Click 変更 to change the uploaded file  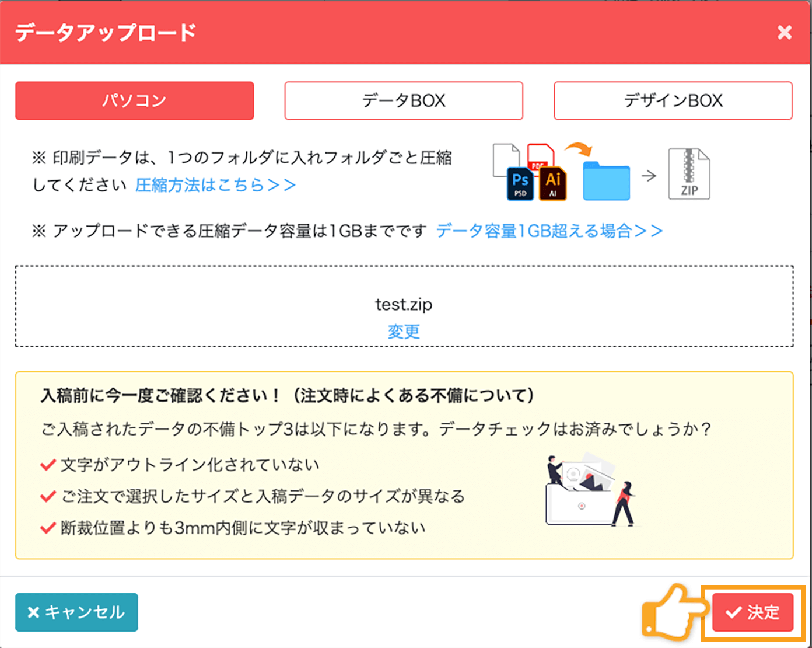[x=403, y=332]
